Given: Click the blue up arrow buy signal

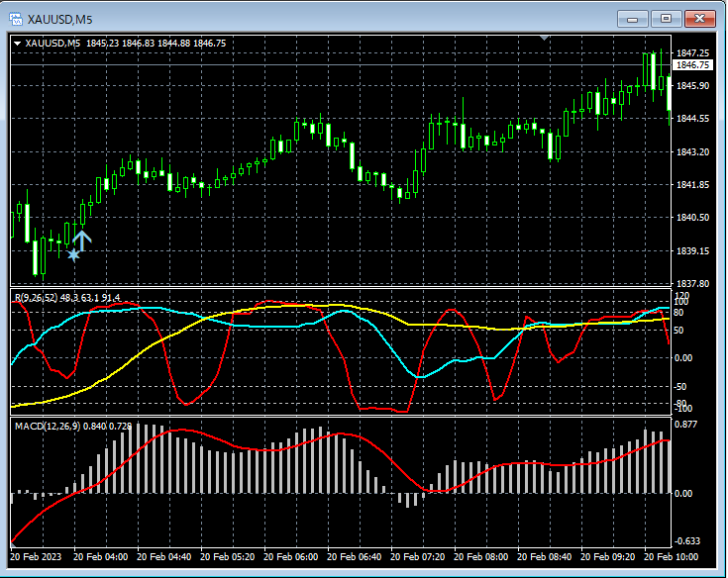Looking at the screenshot, I should coord(82,238).
